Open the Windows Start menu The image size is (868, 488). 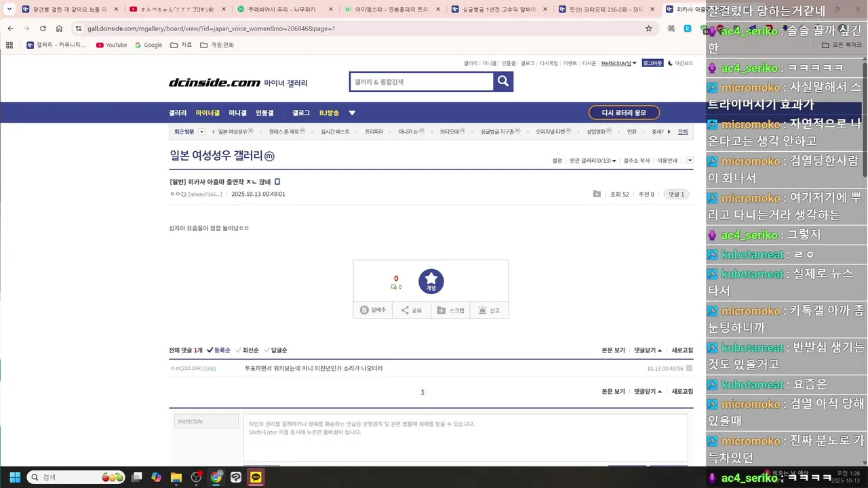15,477
